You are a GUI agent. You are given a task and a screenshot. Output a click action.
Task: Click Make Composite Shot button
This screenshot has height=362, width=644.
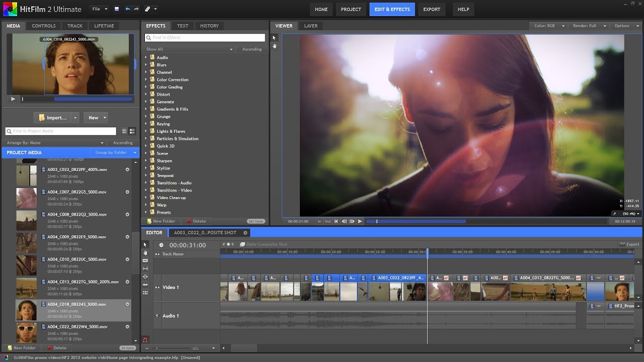pyautogui.click(x=264, y=244)
